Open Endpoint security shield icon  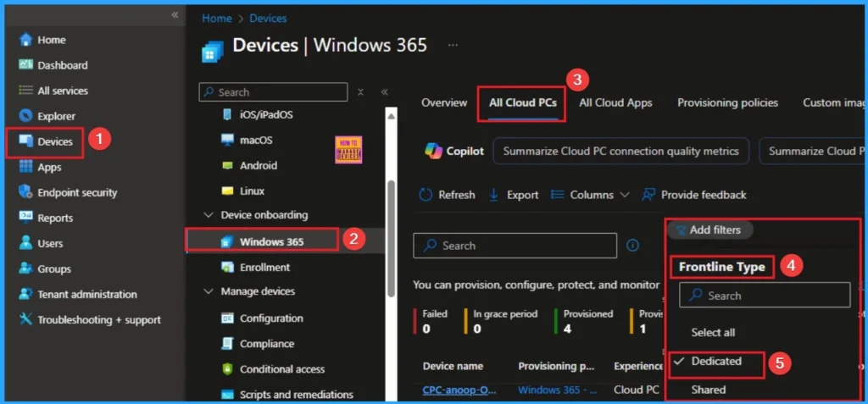coord(25,192)
